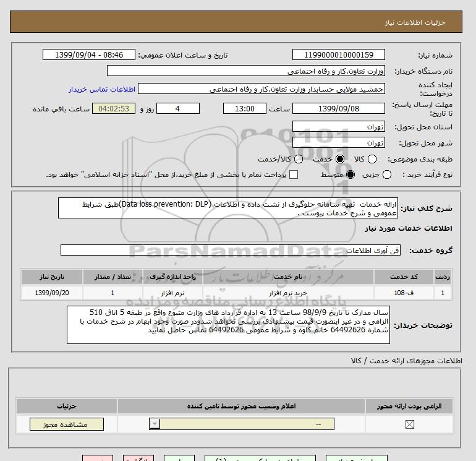476x461 pixels.
Task: Click the response deadline date 1399/09/08
Action: [x=339, y=108]
